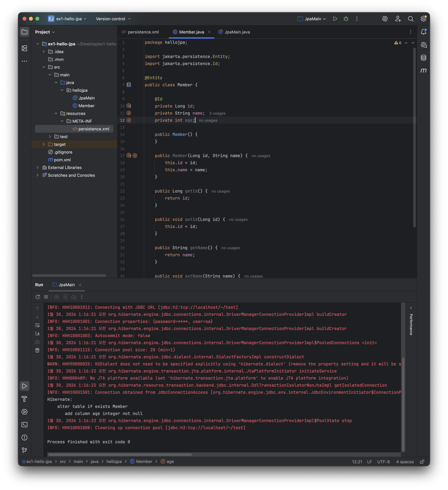This screenshot has width=448, height=490.
Task: Expand External Libraries node
Action: tap(38, 167)
